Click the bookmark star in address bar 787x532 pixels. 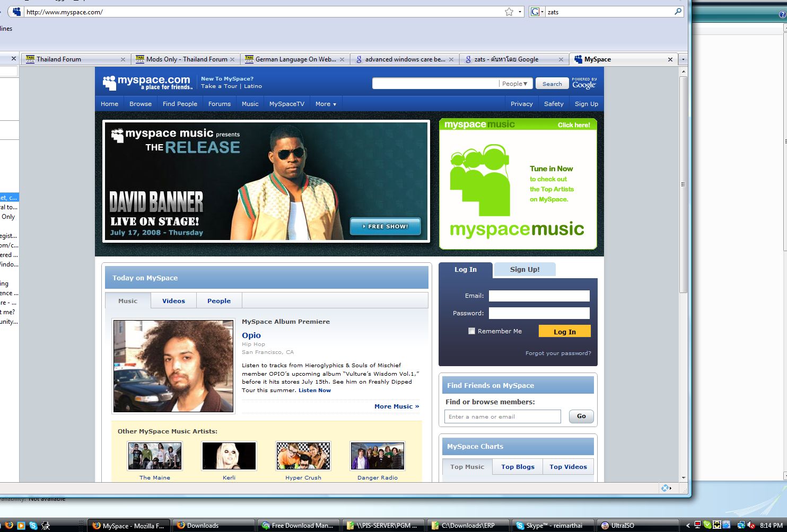point(509,12)
